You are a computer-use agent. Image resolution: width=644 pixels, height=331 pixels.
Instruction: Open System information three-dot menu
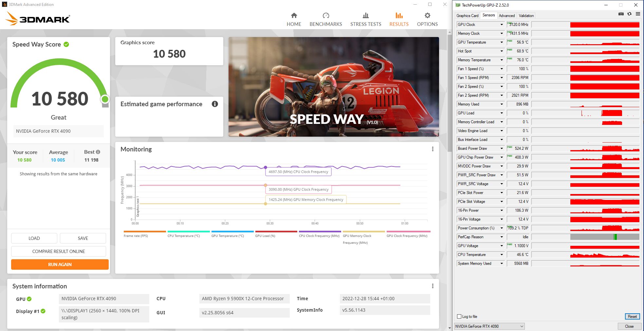click(432, 286)
